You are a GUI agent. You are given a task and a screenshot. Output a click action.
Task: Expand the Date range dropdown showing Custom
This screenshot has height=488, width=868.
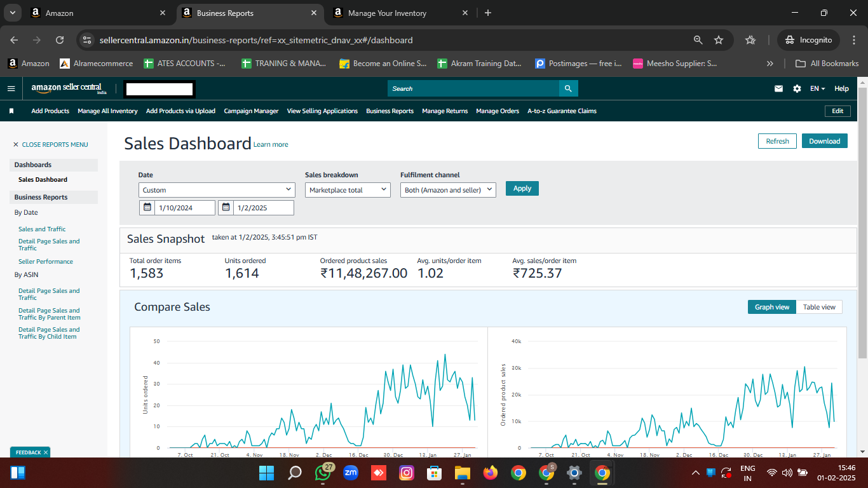coord(217,190)
